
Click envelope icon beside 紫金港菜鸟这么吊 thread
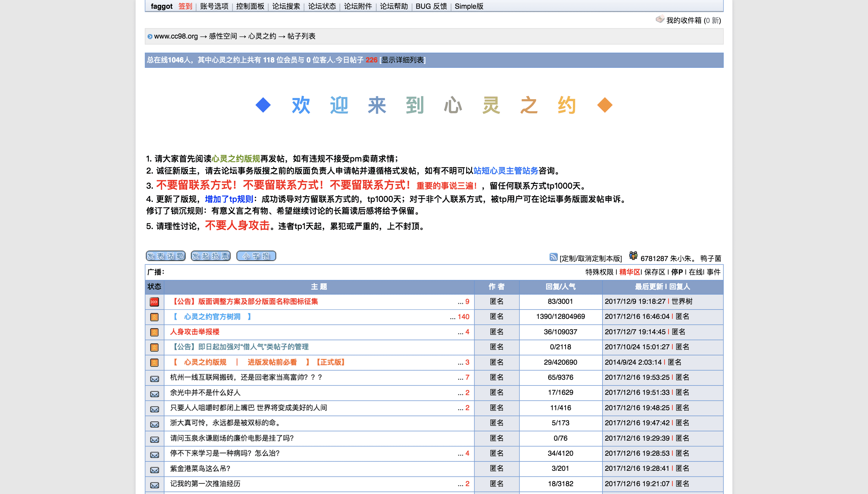pyautogui.click(x=154, y=470)
